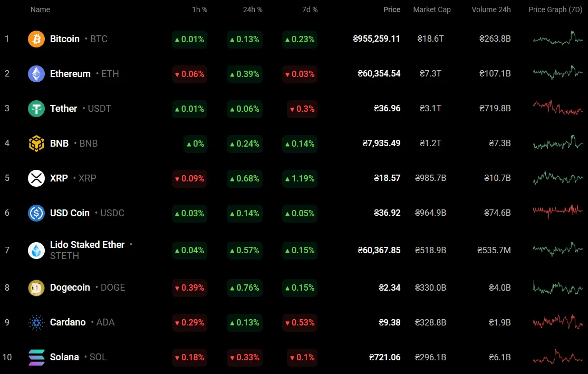Click the XRP logo icon
The width and height of the screenshot is (588, 374).
pyautogui.click(x=36, y=178)
